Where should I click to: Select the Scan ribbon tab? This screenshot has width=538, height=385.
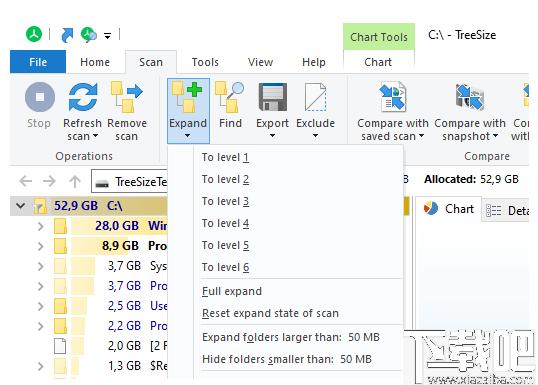tap(151, 62)
